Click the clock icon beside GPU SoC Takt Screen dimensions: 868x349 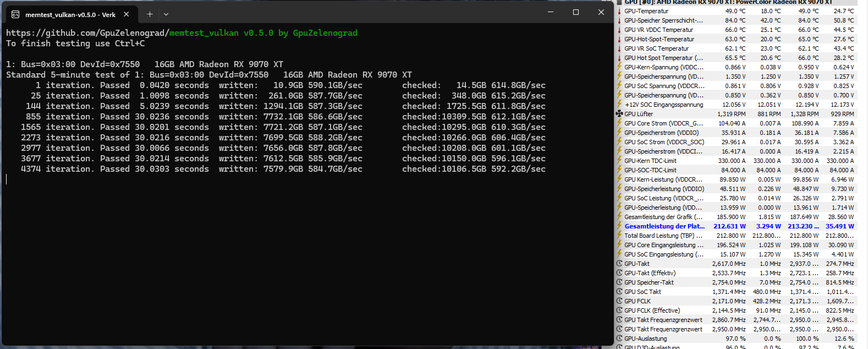coord(619,292)
